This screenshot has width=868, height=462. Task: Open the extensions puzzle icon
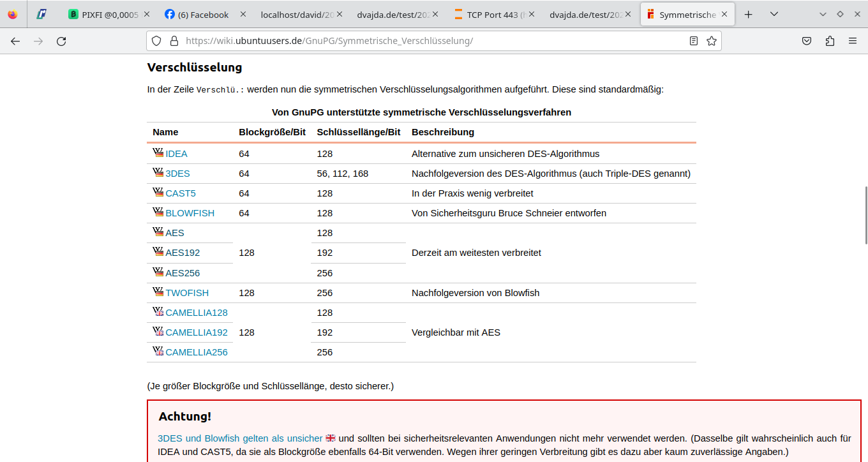830,41
